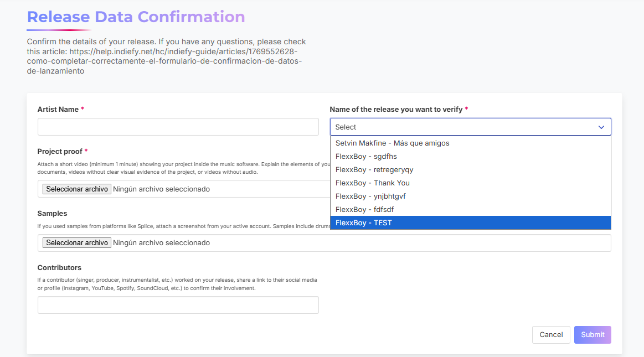This screenshot has height=357, width=644.
Task: Open the release name Select dropdown
Action: click(470, 127)
